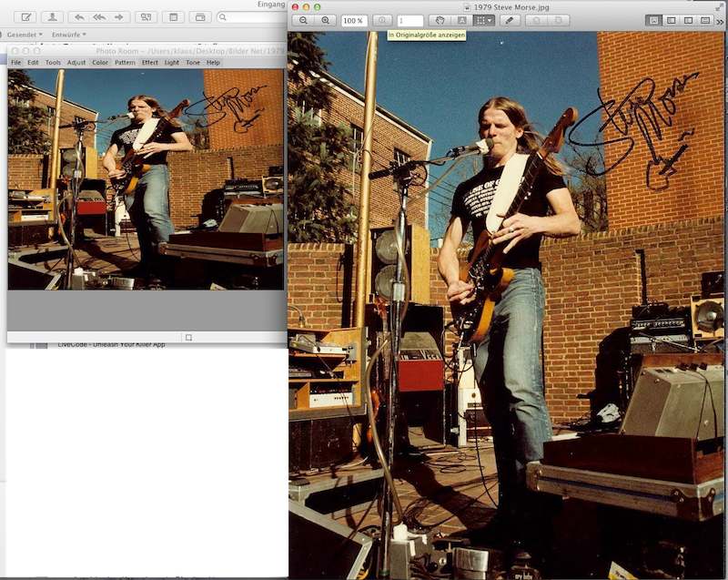The width and height of the screenshot is (728, 580).
Task: Expand the Entwürfe mailbox dropdown
Action: 67,35
